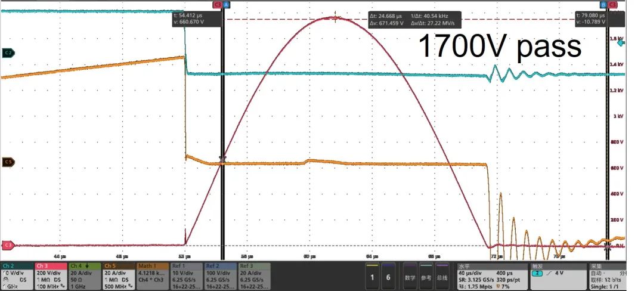The width and height of the screenshot is (644, 291).
Task: Click the Ch4 * Ch3 math expression
Action: point(151,279)
